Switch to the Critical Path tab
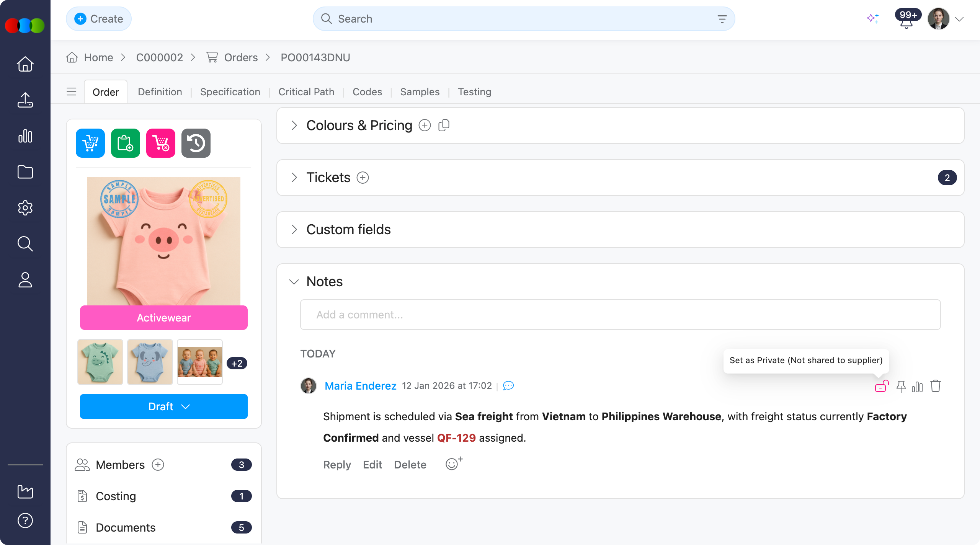 pos(306,92)
